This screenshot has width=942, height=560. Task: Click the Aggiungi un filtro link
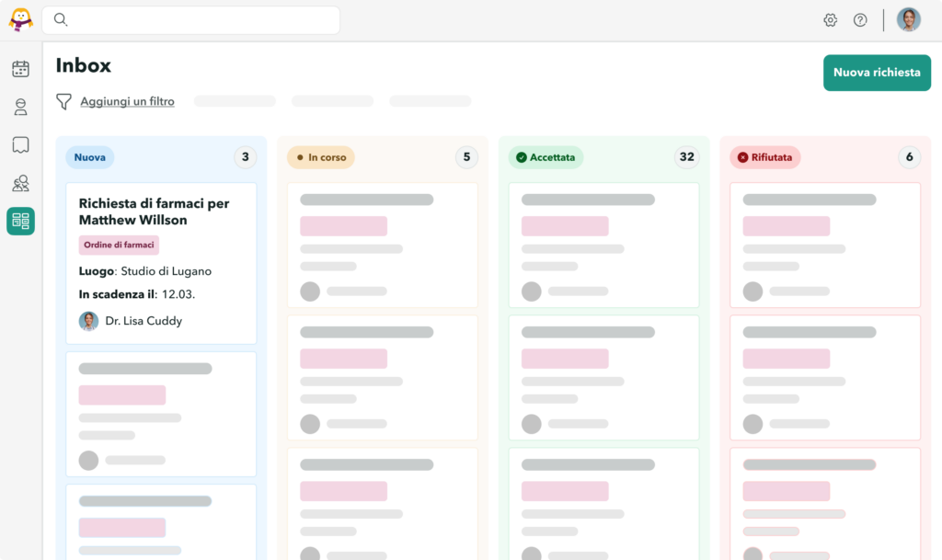[127, 101]
